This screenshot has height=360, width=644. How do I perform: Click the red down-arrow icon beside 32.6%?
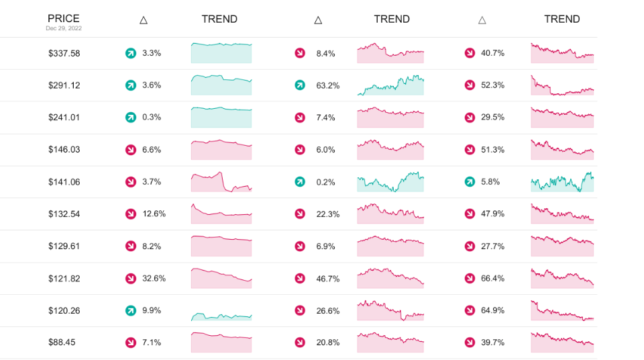(x=131, y=279)
